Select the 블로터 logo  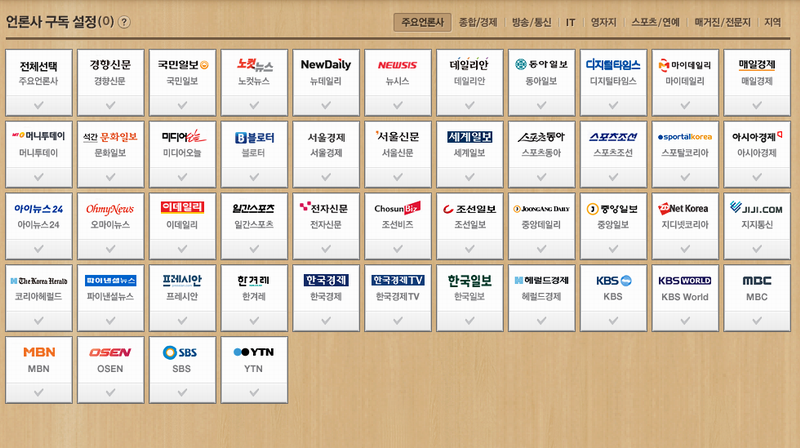[x=254, y=137]
